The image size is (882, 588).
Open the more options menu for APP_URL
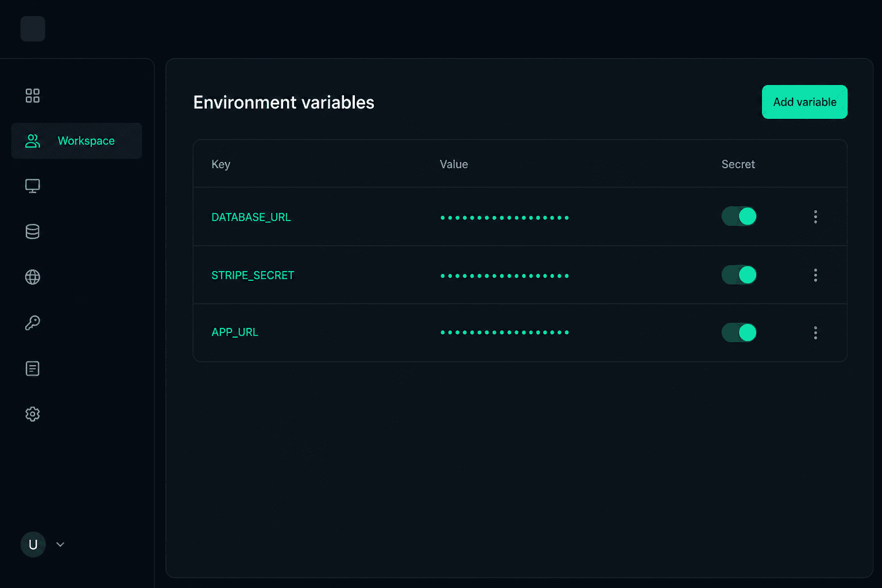815,332
